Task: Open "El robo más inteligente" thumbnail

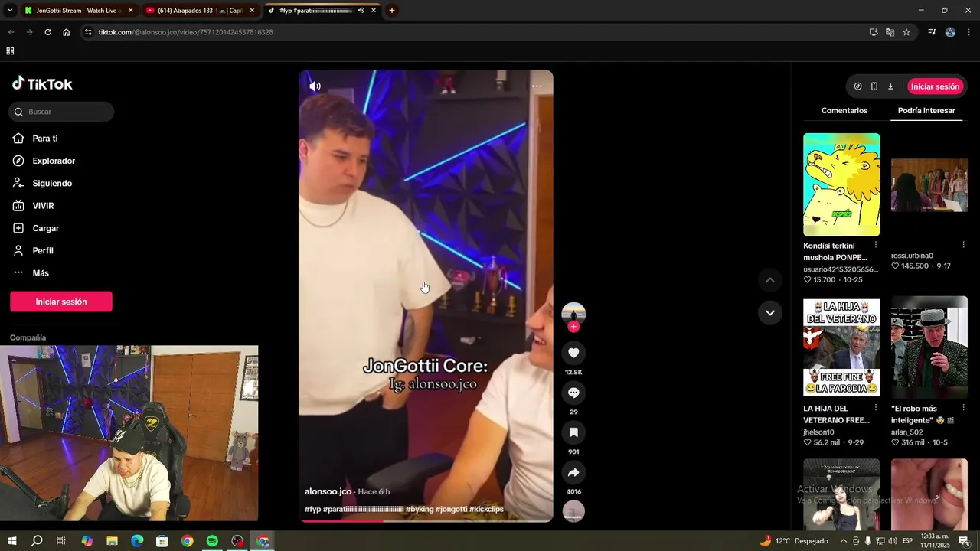Action: tap(929, 347)
